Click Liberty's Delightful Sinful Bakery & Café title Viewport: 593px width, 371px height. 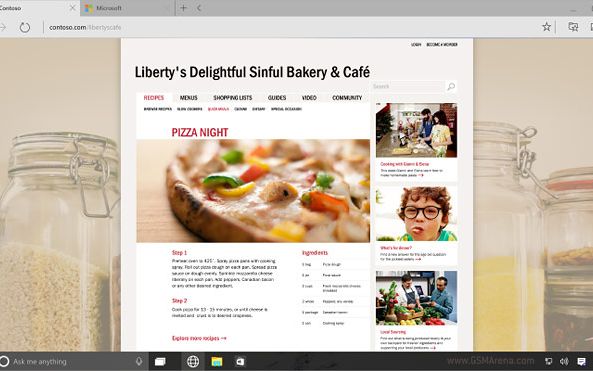252,72
